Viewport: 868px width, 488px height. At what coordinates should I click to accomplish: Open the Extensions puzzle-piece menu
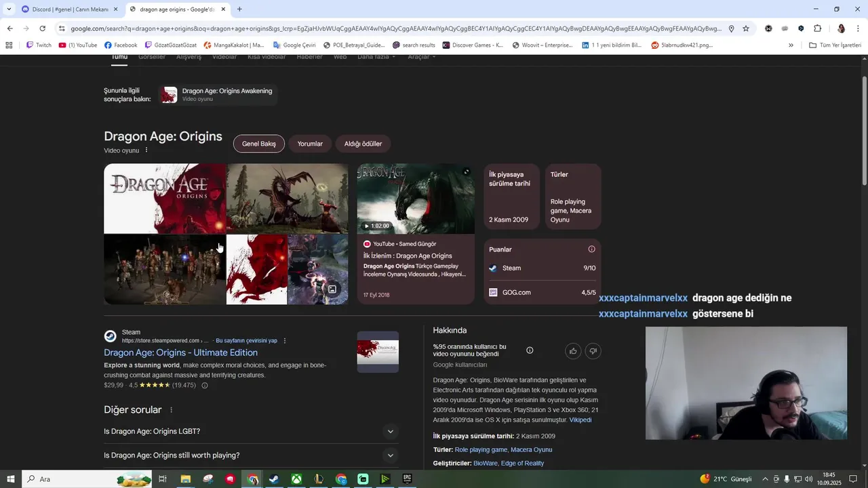817,28
